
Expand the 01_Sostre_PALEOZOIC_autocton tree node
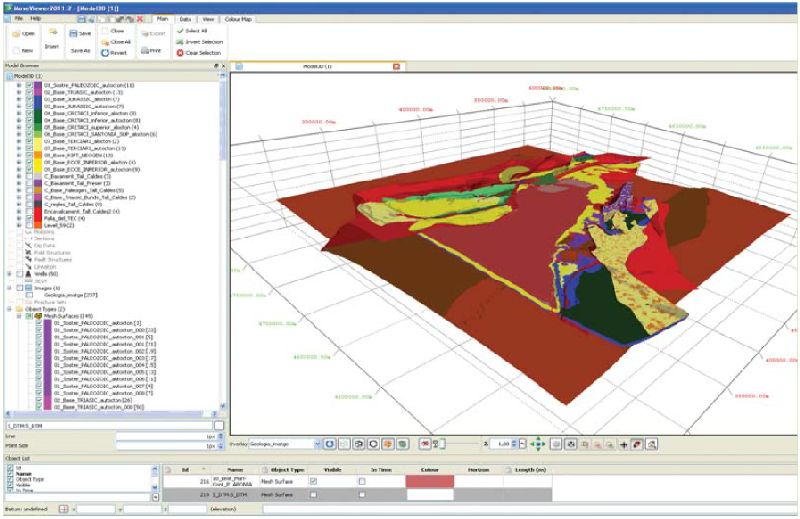click(x=19, y=85)
